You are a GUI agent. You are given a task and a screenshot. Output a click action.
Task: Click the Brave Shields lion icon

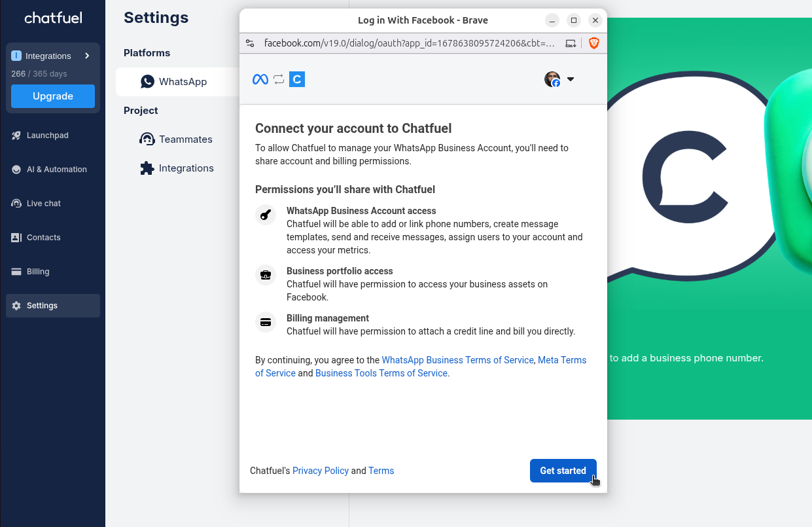tap(593, 43)
